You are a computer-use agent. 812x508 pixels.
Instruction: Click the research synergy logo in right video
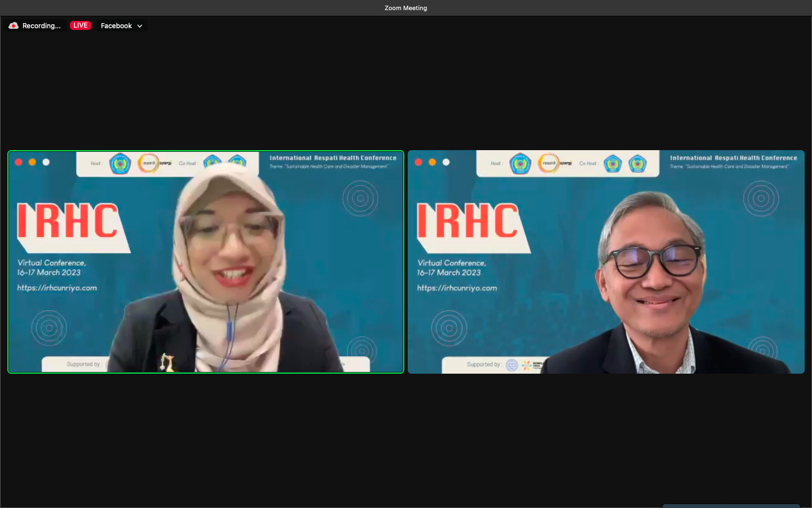pos(549,163)
